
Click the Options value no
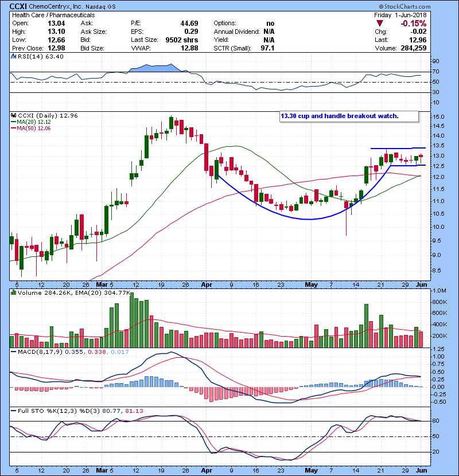[270, 24]
